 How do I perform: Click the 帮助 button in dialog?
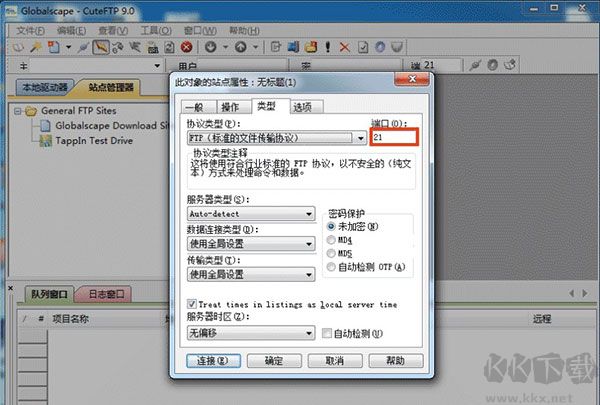coord(396,361)
